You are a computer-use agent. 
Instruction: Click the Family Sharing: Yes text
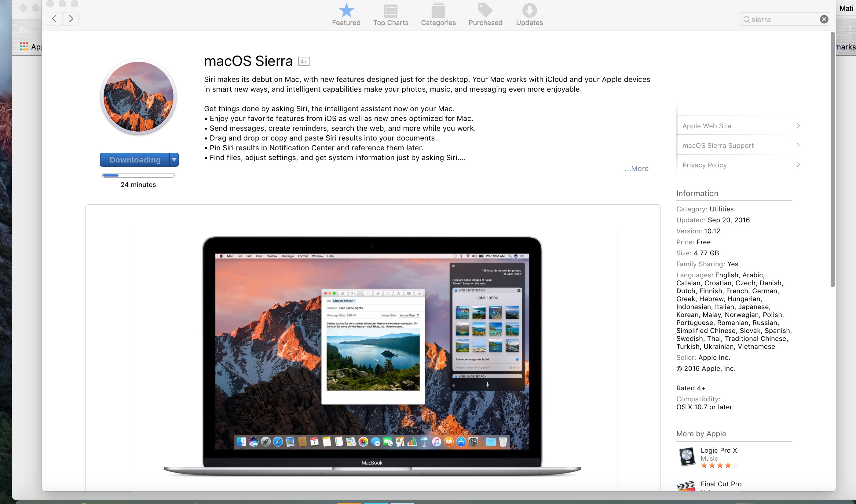coord(707,264)
